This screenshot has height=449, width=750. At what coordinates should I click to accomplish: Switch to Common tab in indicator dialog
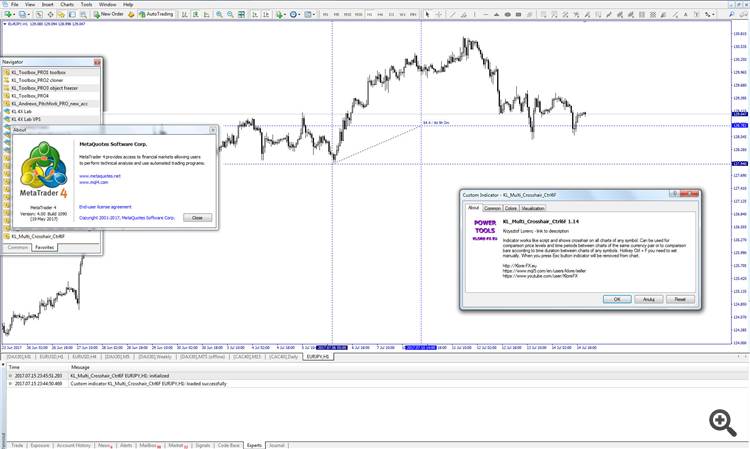[x=492, y=208]
